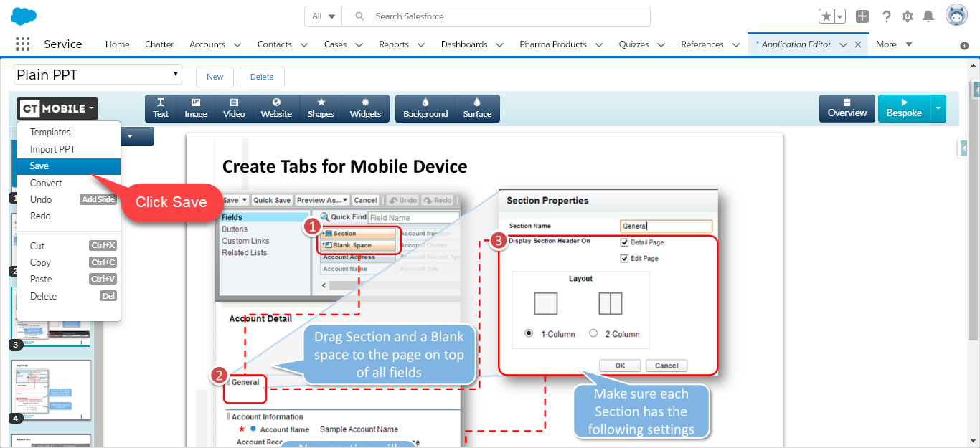Expand the Bespoke dropdown arrow
The image size is (980, 448).
point(938,108)
